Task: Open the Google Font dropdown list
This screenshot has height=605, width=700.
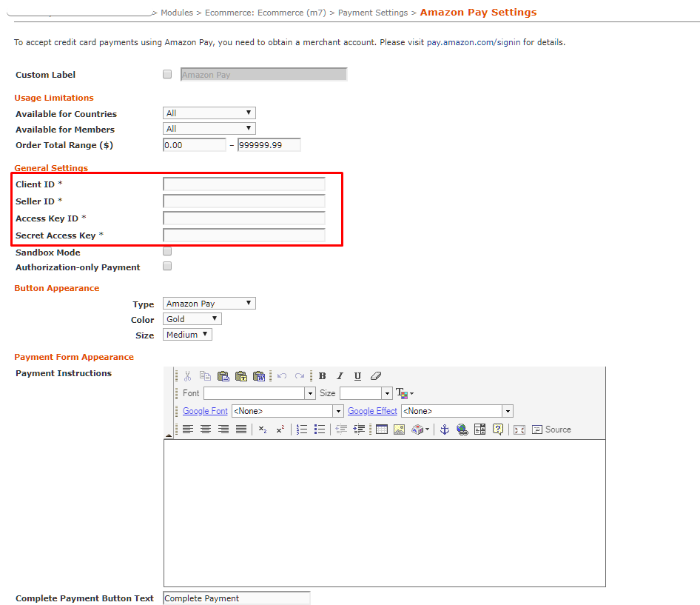Action: [288, 411]
